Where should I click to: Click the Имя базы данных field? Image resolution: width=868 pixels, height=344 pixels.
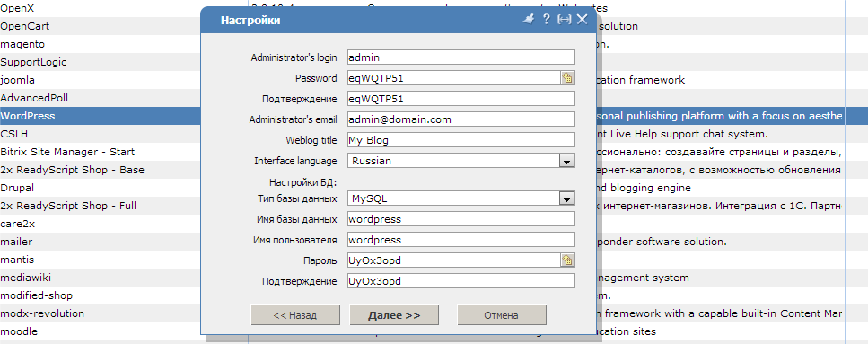coord(461,219)
